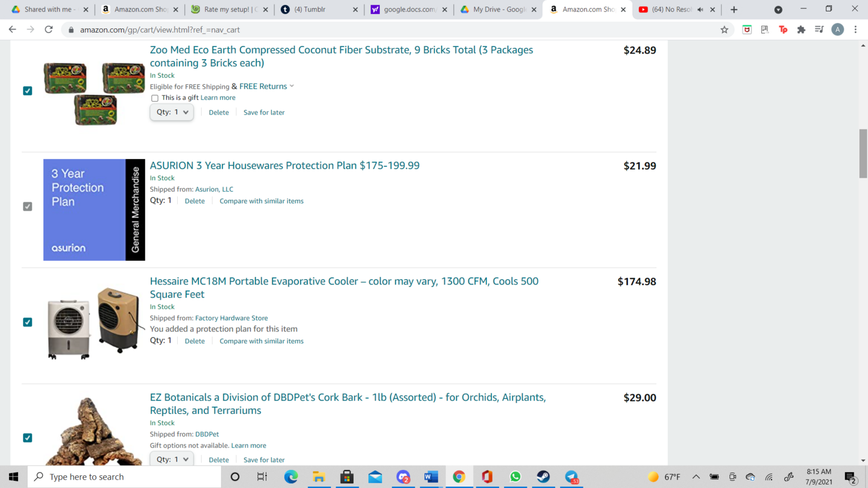This screenshot has height=488, width=868.
Task: Open the Mail app on taskbar
Action: click(x=375, y=477)
